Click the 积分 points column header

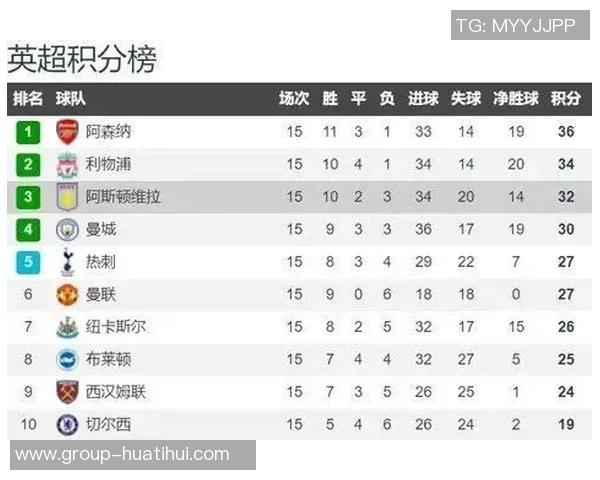click(565, 99)
